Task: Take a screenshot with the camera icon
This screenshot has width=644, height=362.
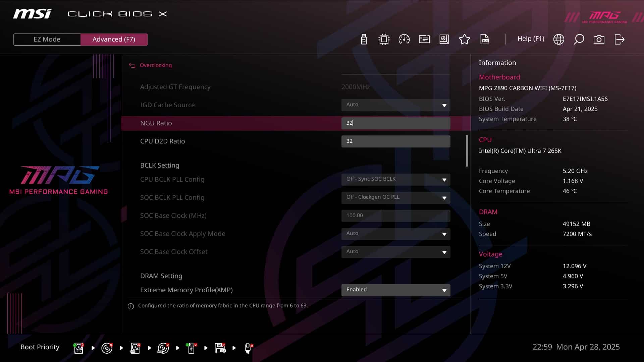Action: (x=599, y=39)
